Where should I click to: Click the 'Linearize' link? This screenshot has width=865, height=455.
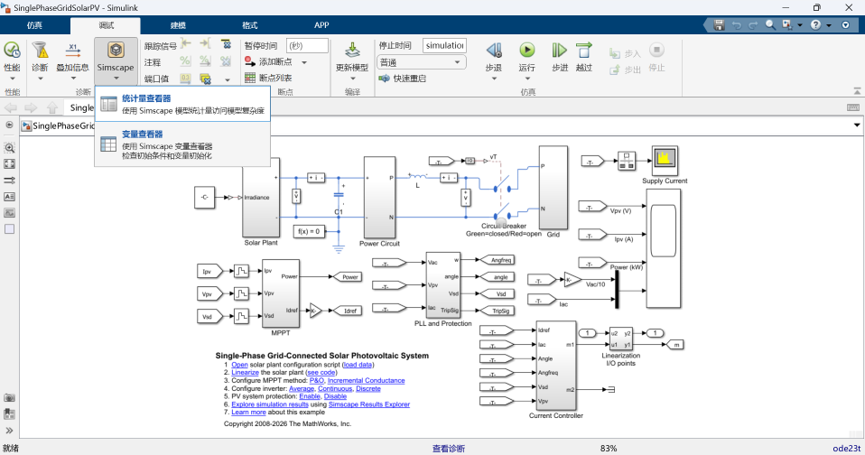[245, 373]
